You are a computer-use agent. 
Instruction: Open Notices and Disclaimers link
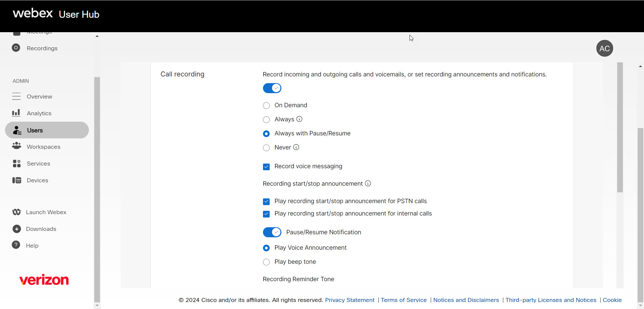(466, 300)
